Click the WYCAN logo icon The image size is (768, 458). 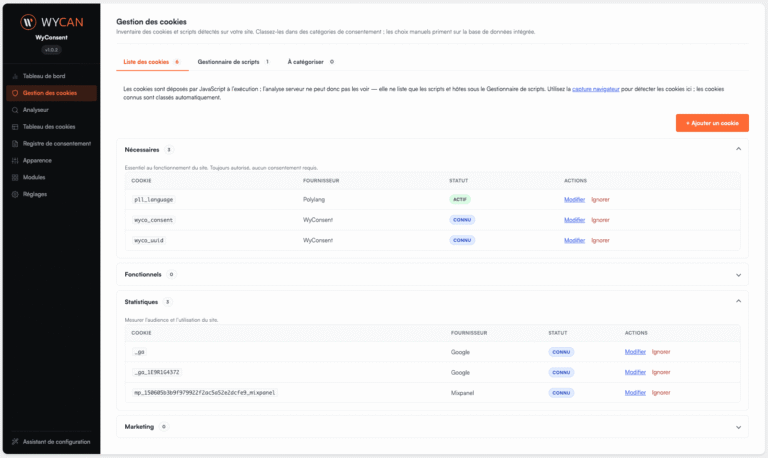click(28, 22)
